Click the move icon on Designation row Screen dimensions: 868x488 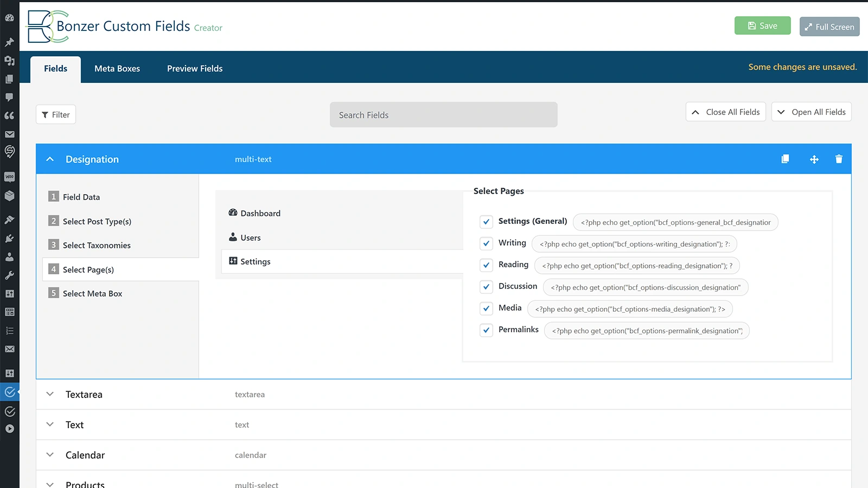(814, 159)
